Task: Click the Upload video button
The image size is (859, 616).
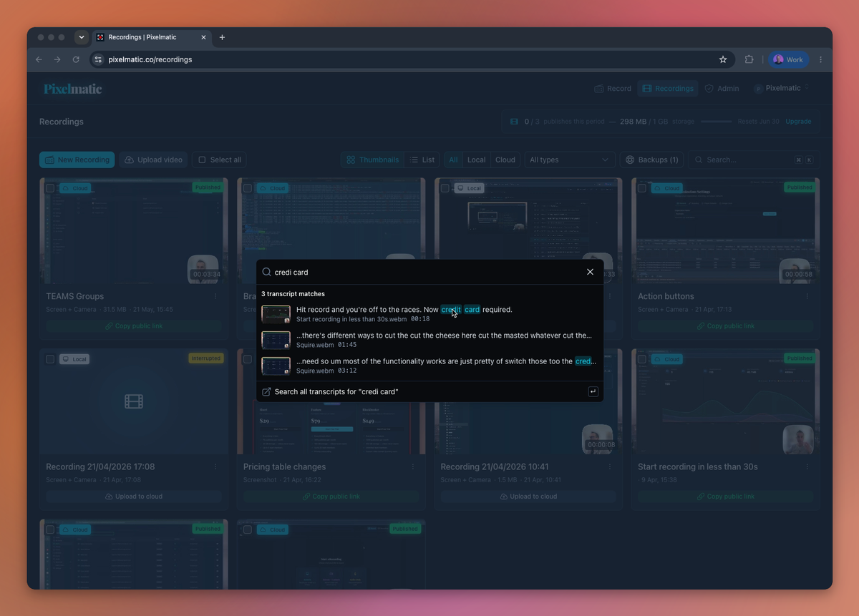Action: tap(153, 160)
